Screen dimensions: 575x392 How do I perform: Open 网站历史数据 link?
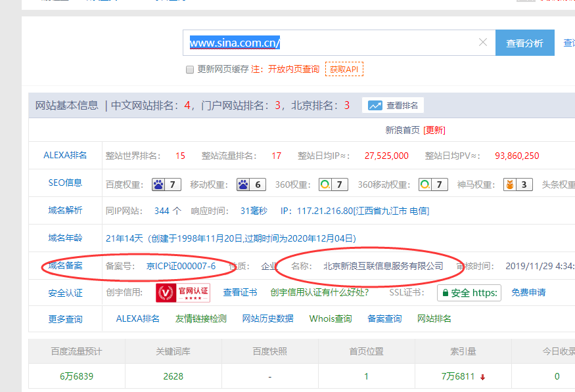tap(267, 318)
